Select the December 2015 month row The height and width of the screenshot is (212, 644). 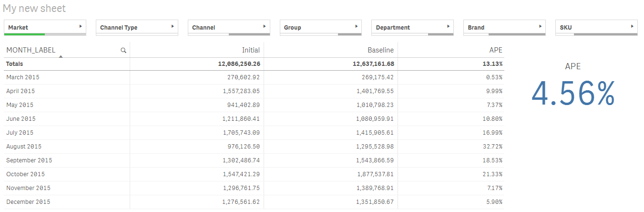coord(28,202)
